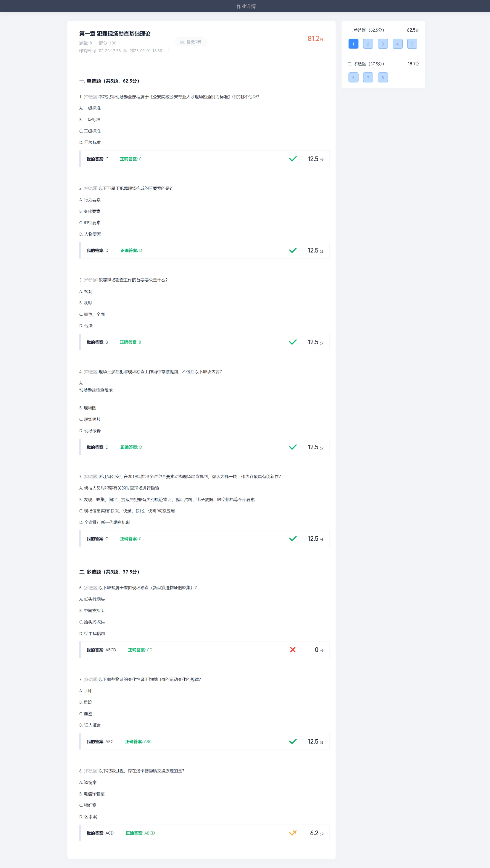Click the red cross icon for question 6

(293, 650)
